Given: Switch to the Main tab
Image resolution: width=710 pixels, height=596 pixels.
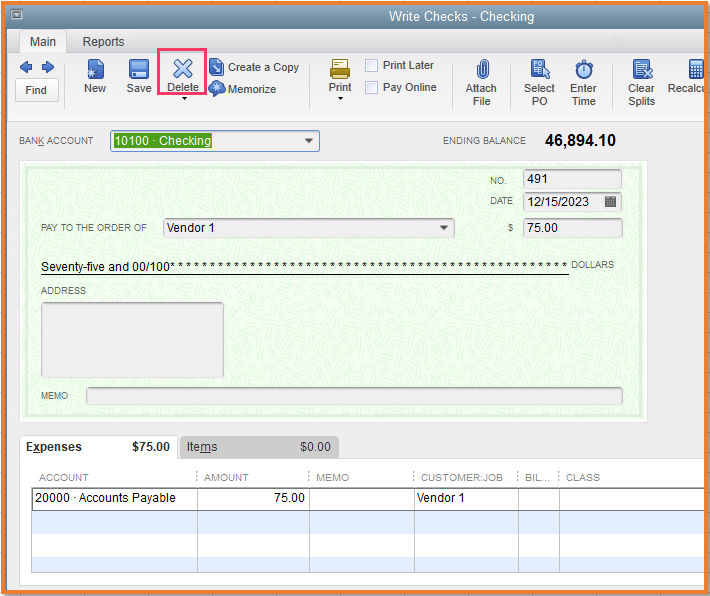Looking at the screenshot, I should (43, 42).
